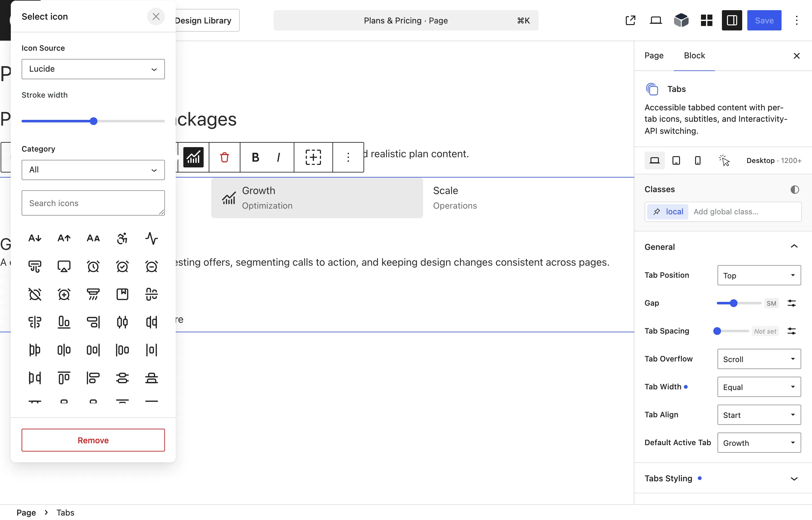Expand the Tabs Styling section
Viewport: 812px width, 520px height.
(x=723, y=478)
